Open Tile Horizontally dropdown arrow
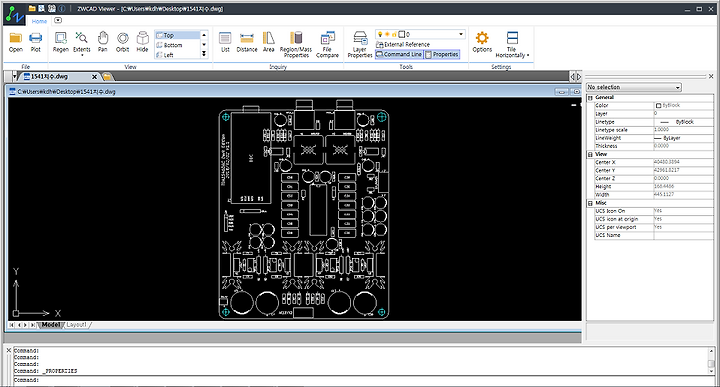Screen dimensions: 720x387 pos(528,55)
